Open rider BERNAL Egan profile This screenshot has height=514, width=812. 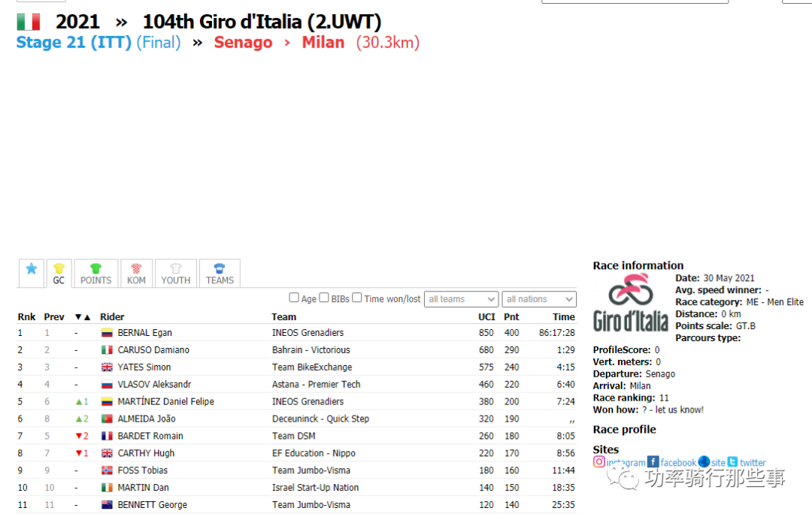click(144, 333)
